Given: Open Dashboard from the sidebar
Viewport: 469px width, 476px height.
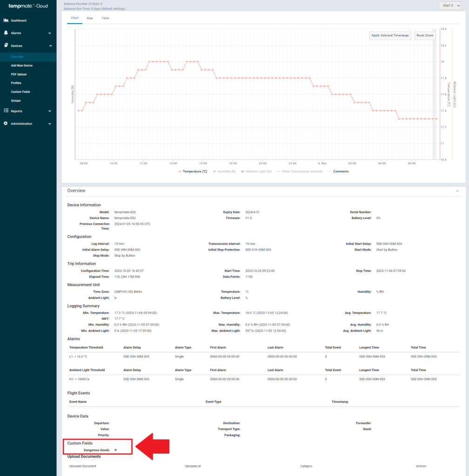Looking at the screenshot, I should (19, 20).
